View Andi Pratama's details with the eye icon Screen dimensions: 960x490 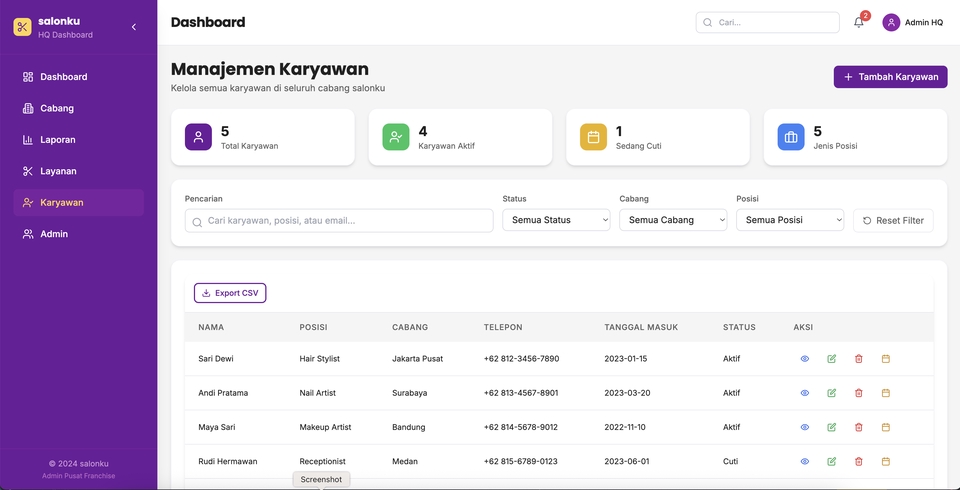point(804,393)
